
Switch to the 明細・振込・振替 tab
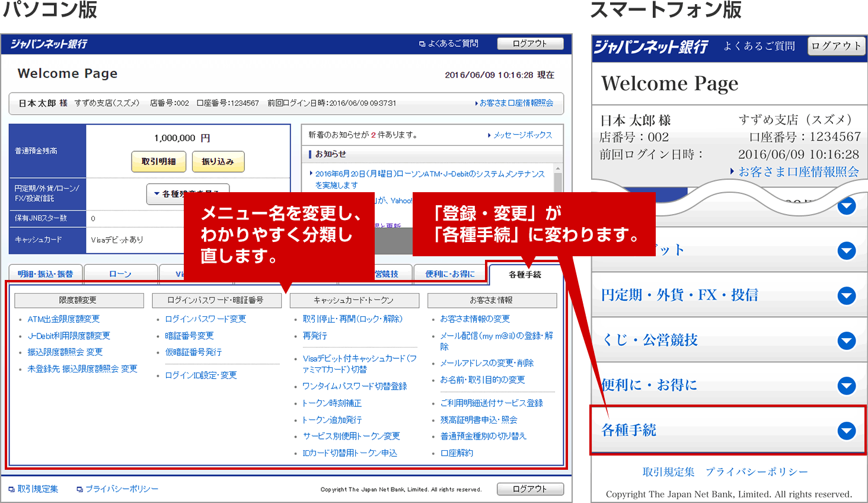pos(46,274)
